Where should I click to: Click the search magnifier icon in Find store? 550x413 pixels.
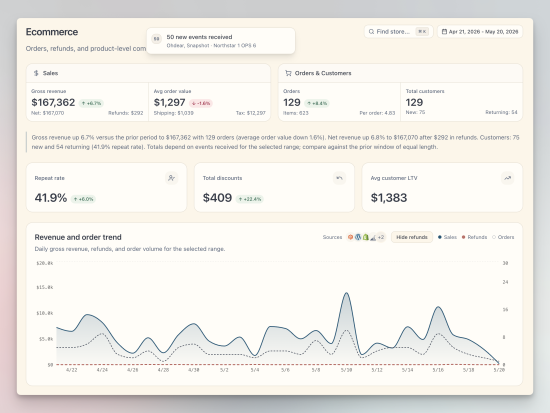pyautogui.click(x=371, y=32)
